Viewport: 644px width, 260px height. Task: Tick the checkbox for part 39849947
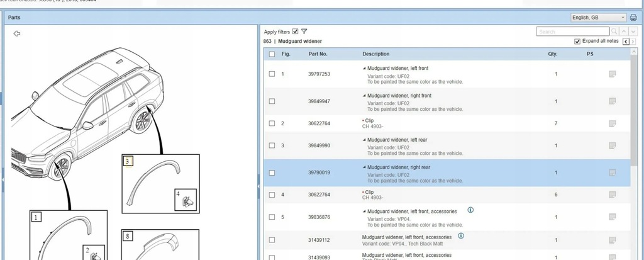272,101
